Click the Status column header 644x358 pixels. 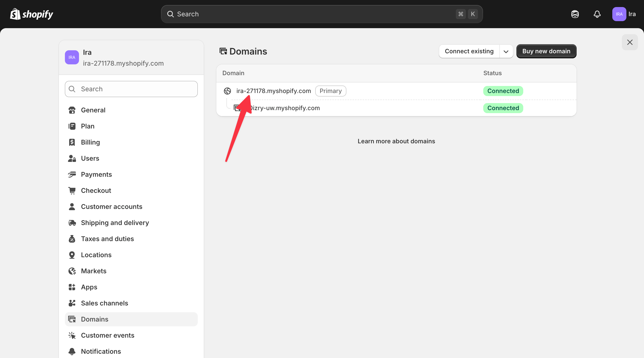pyautogui.click(x=492, y=73)
